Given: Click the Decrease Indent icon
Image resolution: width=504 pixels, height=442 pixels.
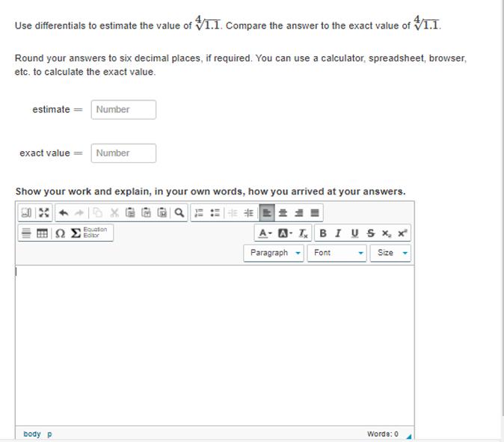Looking at the screenshot, I should (233, 213).
